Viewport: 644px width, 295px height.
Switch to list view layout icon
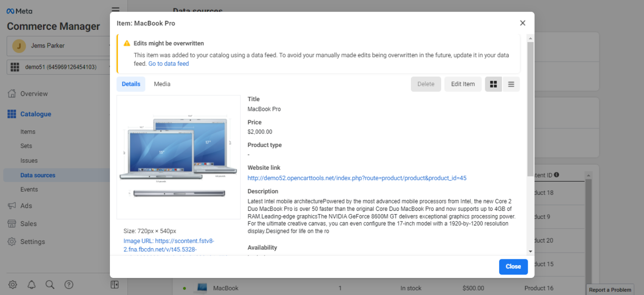click(x=511, y=84)
